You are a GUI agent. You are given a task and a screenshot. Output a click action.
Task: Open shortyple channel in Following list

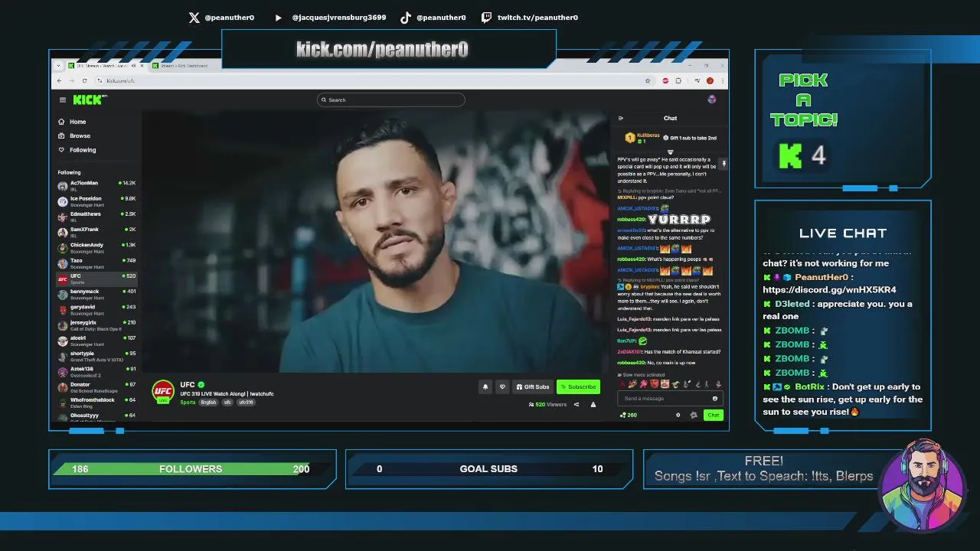pos(96,357)
